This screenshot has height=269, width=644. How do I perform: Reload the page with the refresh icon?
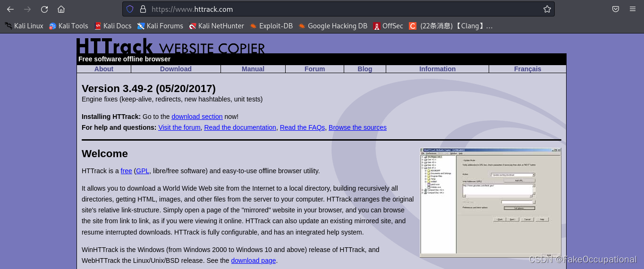click(44, 9)
